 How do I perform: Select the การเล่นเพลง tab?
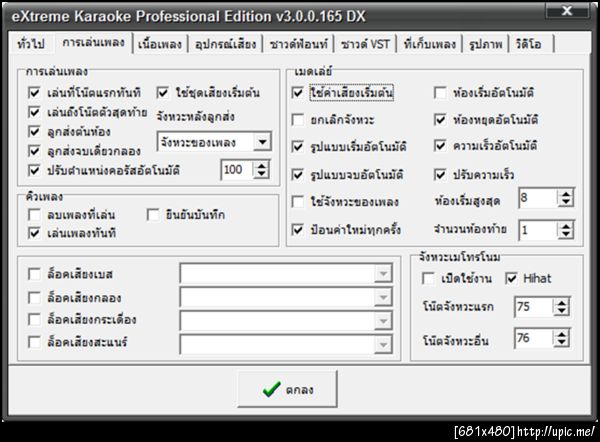coord(93,42)
